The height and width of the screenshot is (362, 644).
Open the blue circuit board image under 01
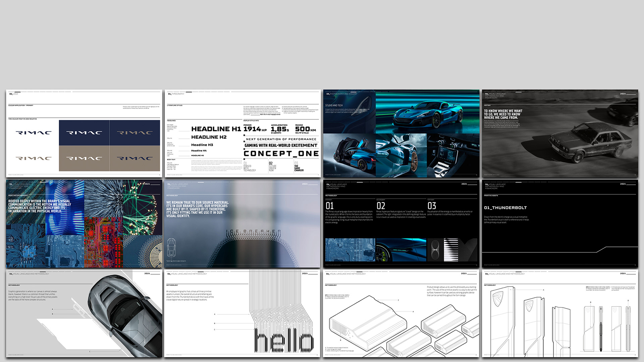350,250
